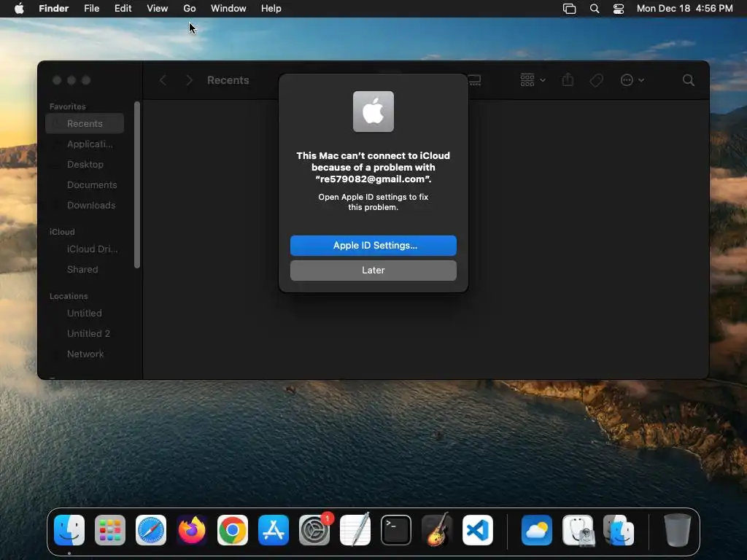
Task: Open Visual Studio Code from the Dock
Action: (478, 530)
